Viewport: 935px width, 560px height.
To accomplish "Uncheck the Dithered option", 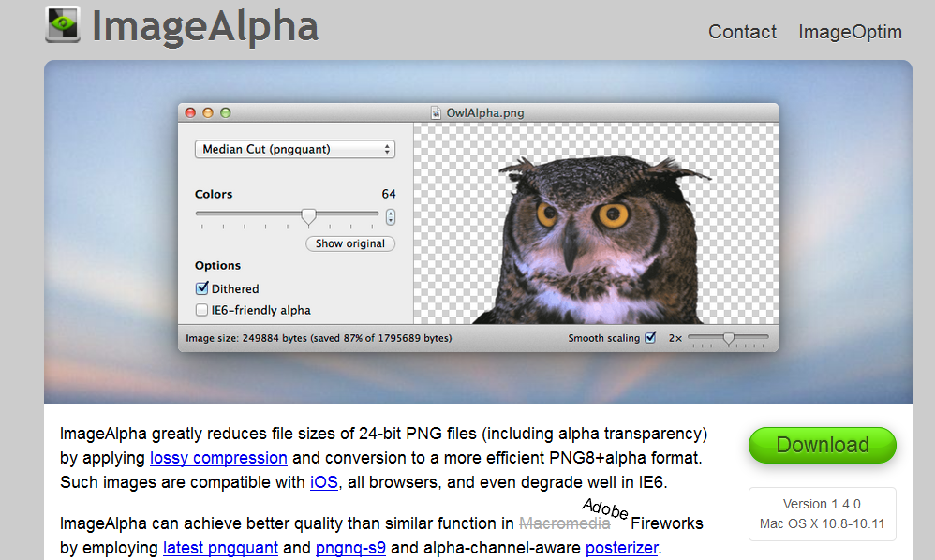I will click(x=202, y=288).
